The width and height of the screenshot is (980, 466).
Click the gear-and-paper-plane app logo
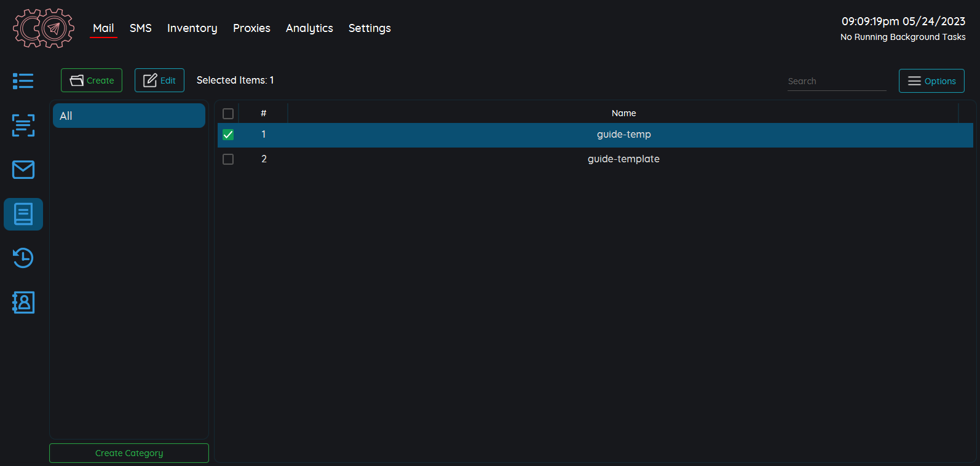coord(44,28)
